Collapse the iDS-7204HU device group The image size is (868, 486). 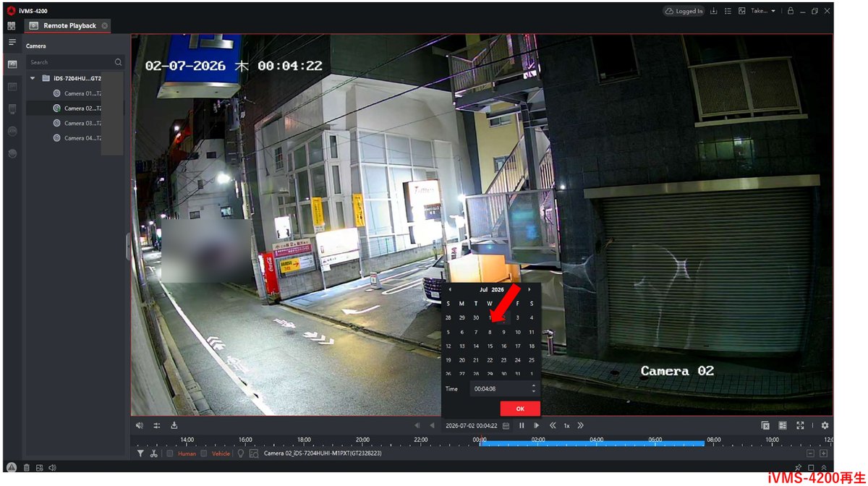[x=33, y=78]
